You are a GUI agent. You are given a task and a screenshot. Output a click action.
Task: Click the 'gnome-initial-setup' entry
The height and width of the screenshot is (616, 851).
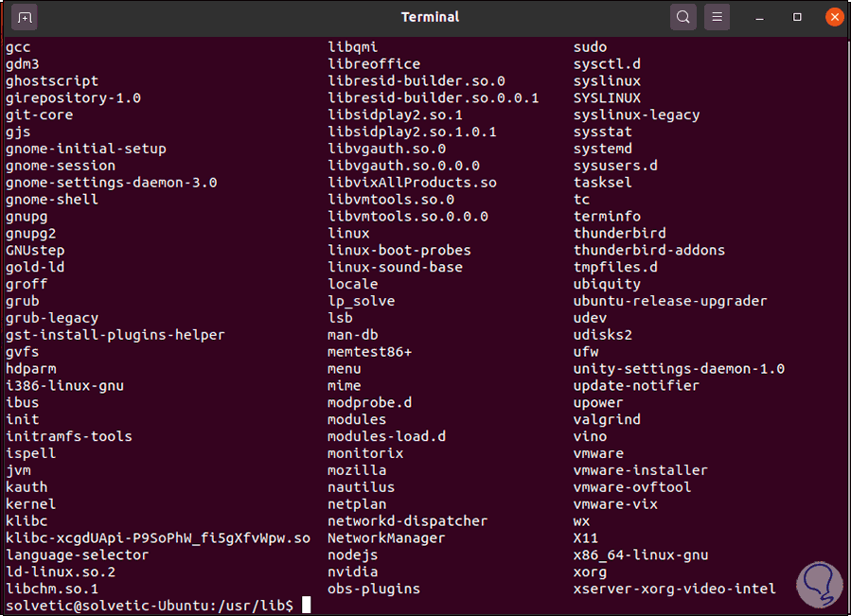pyautogui.click(x=85, y=149)
